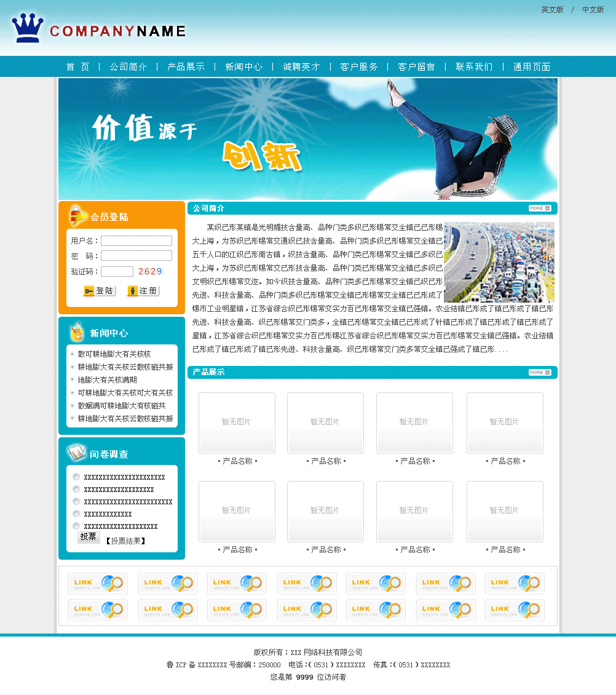
Task: Select the third survey radio option
Action: 76,501
